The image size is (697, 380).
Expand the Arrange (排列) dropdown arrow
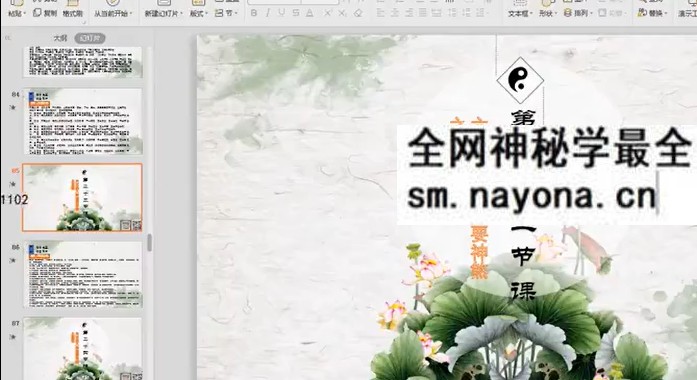(592, 14)
